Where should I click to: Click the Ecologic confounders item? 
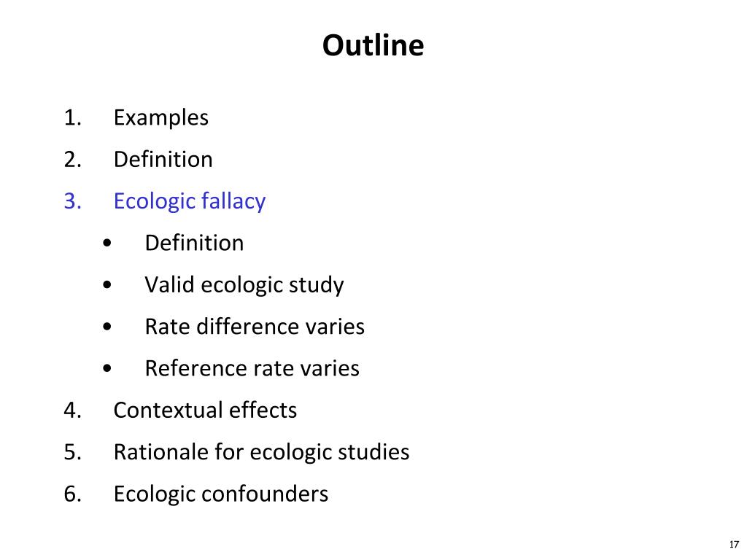pos(221,494)
